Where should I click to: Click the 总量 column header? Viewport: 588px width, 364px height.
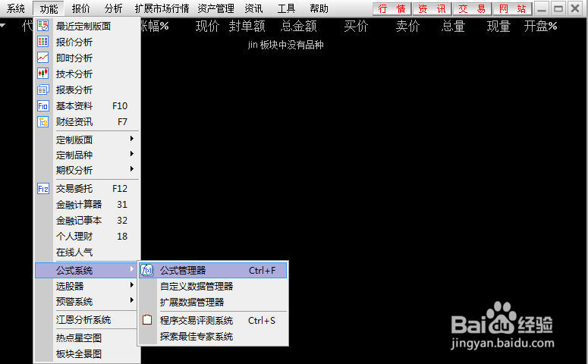[454, 27]
